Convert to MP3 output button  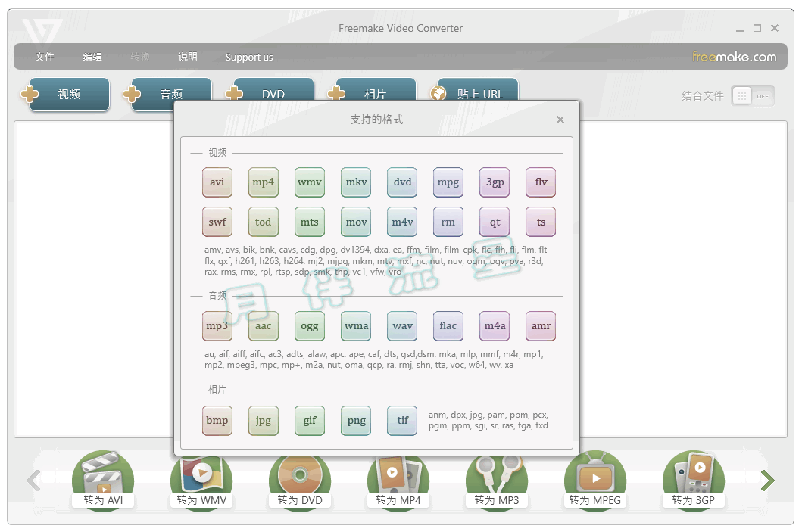click(497, 484)
